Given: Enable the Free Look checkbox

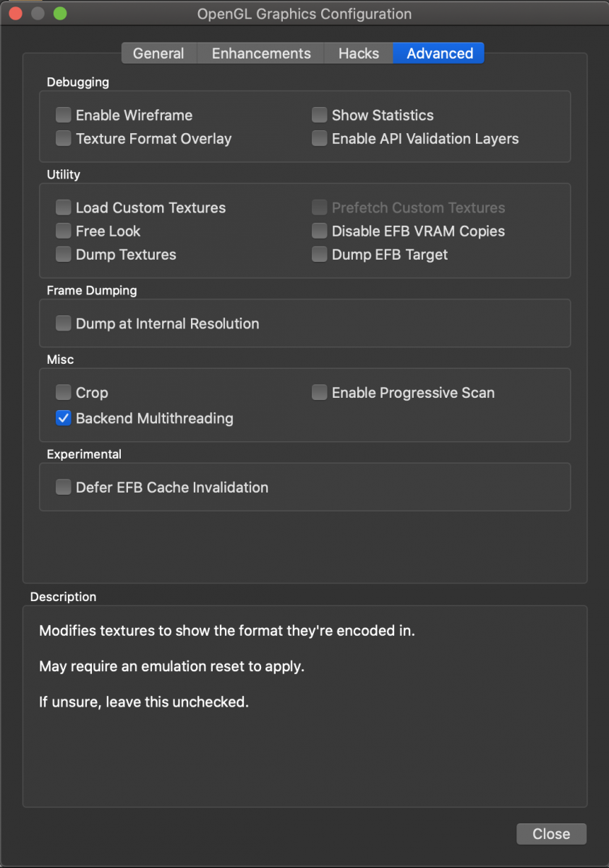Looking at the screenshot, I should point(64,231).
